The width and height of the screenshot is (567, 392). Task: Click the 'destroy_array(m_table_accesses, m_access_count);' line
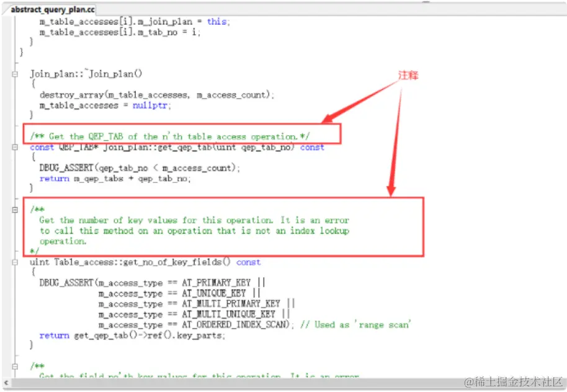click(x=157, y=95)
